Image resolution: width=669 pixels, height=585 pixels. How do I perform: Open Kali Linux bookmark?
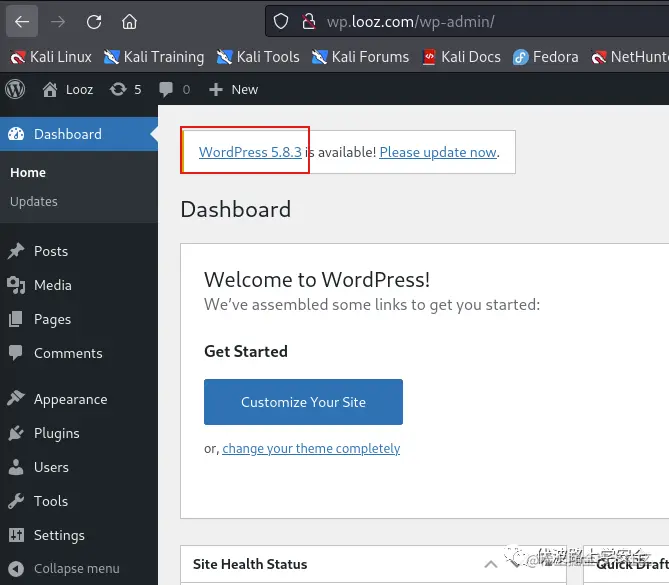point(51,57)
